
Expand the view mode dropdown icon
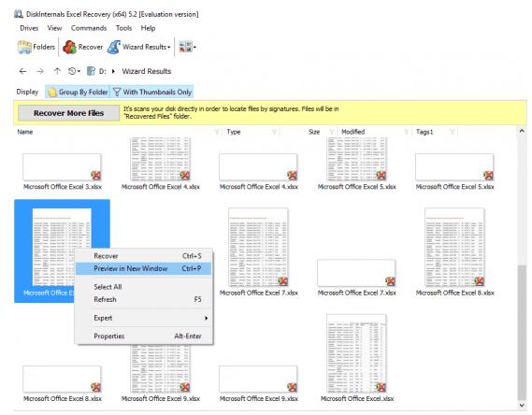(187, 47)
